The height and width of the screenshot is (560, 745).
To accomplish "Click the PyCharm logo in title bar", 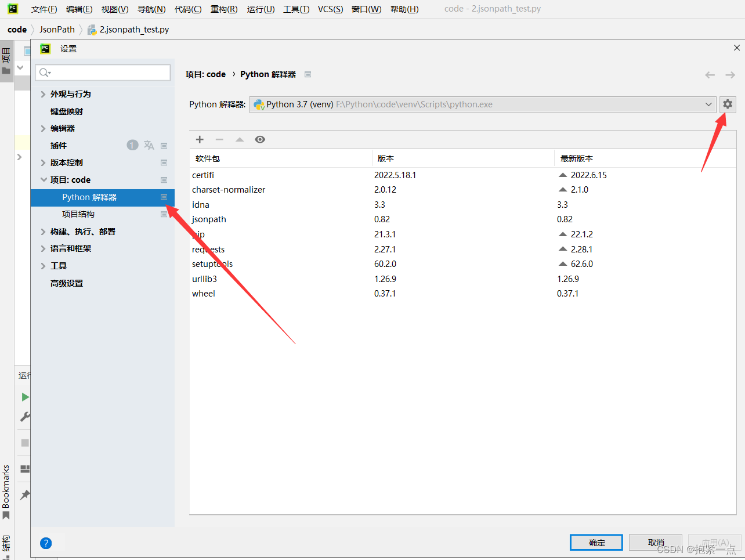I will tap(13, 9).
